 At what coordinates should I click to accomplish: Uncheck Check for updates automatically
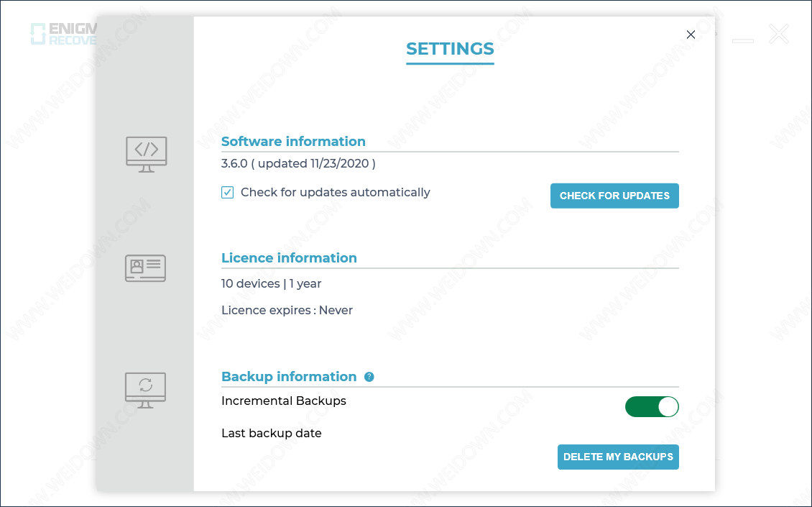click(227, 192)
